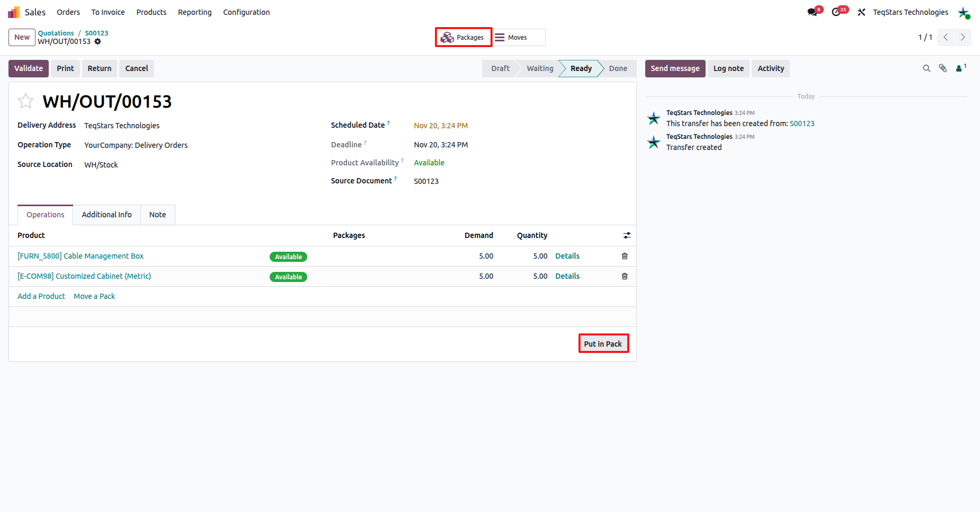Schedule an Activity in chatter
This screenshot has height=512, width=980.
tap(771, 68)
